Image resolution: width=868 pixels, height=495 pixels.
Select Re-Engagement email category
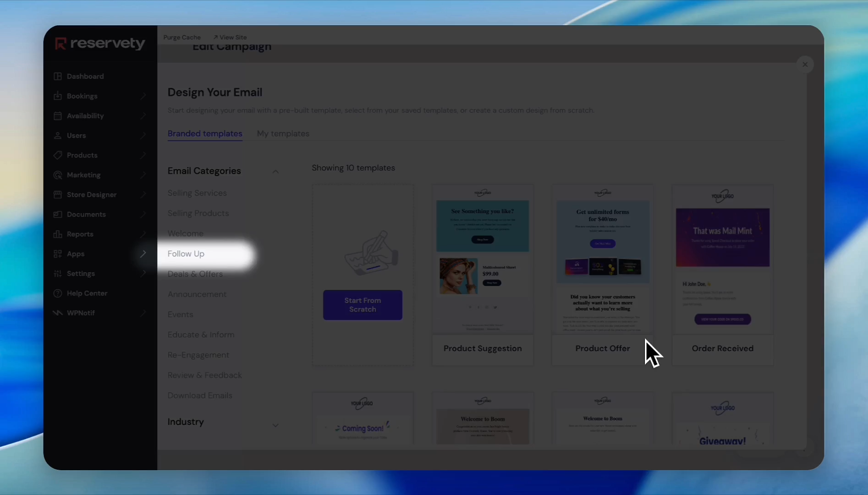[x=198, y=355]
